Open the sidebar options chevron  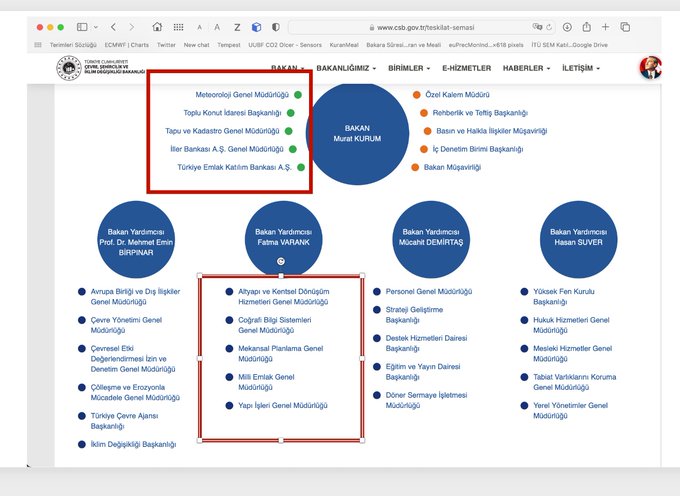(x=96, y=27)
